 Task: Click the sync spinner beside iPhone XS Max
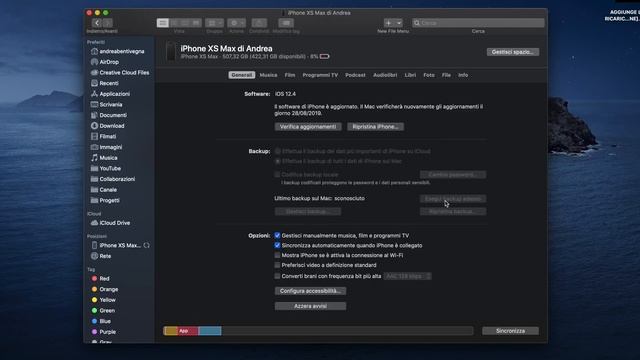[x=147, y=245]
